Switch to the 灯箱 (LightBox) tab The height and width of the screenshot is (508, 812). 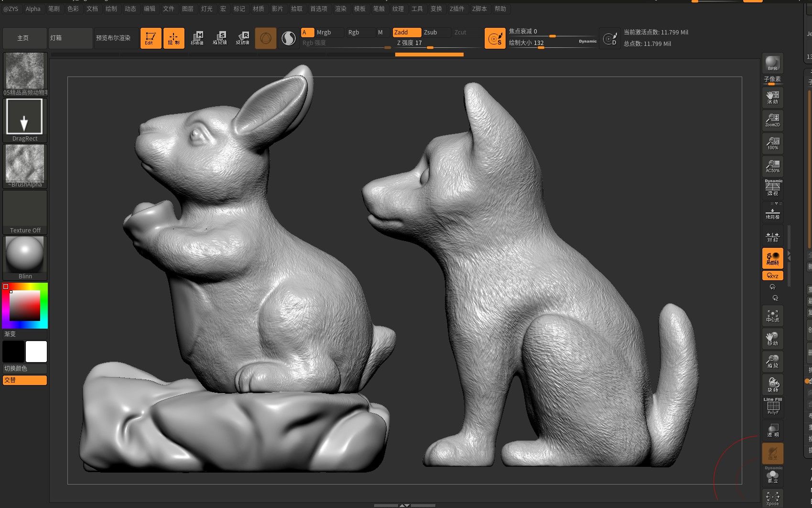(x=70, y=38)
